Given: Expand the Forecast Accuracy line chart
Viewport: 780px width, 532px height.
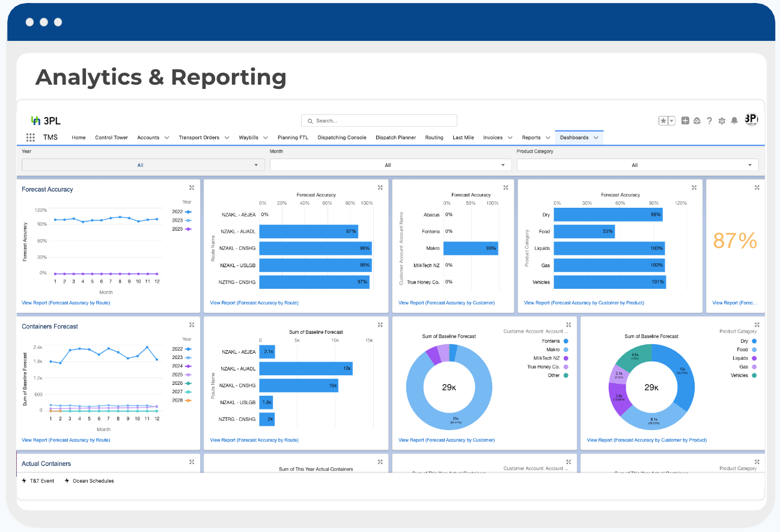Looking at the screenshot, I should pyautogui.click(x=192, y=188).
